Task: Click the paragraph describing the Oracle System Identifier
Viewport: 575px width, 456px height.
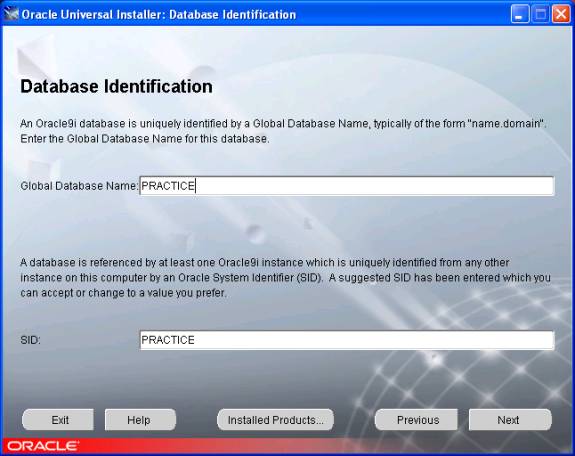Action: point(285,278)
